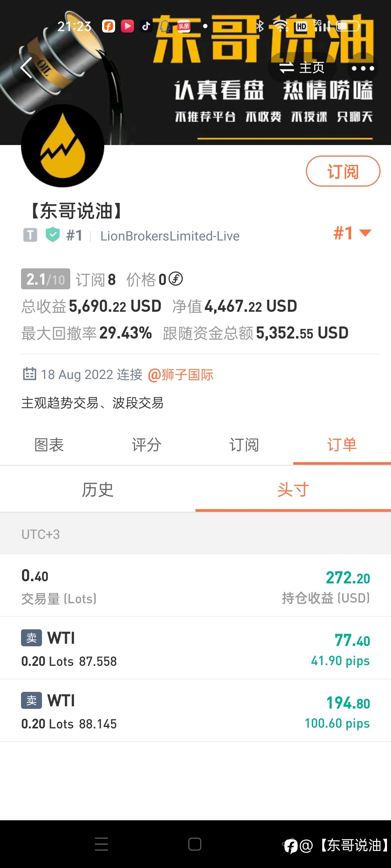Open the WTI sell position at 88.145
The width and height of the screenshot is (391, 868).
[195, 711]
